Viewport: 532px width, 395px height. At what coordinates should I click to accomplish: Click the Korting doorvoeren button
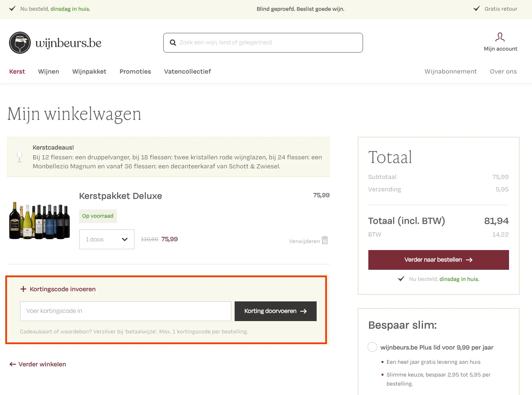tap(275, 311)
